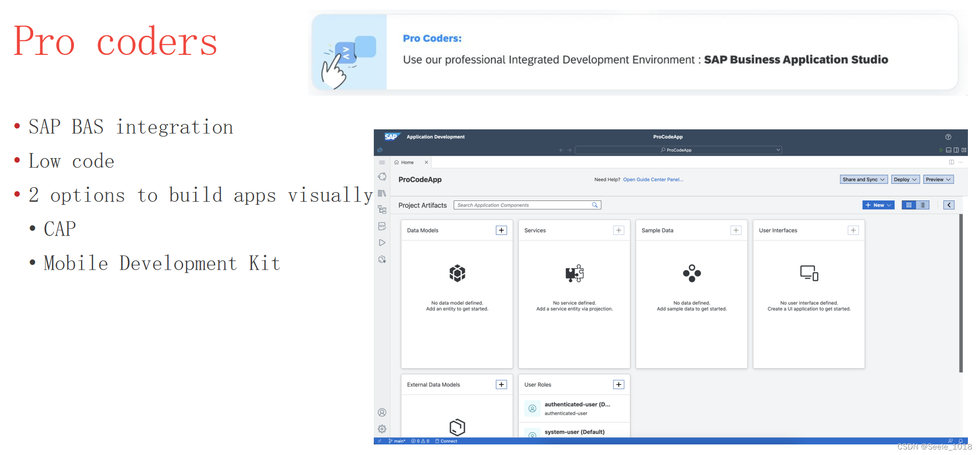Image resolution: width=980 pixels, height=455 pixels.
Task: Toggle the bottom panel layout icon
Action: point(948,150)
